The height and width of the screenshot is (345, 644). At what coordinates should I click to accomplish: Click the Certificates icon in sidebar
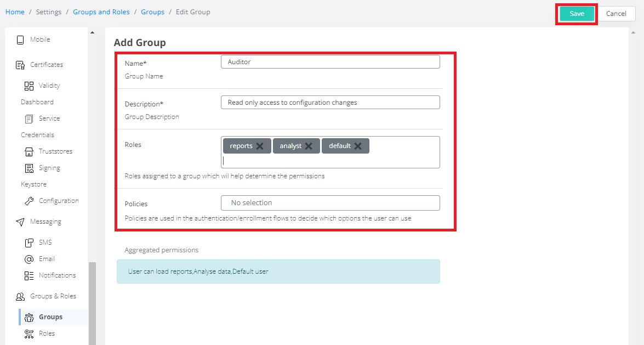(x=20, y=65)
